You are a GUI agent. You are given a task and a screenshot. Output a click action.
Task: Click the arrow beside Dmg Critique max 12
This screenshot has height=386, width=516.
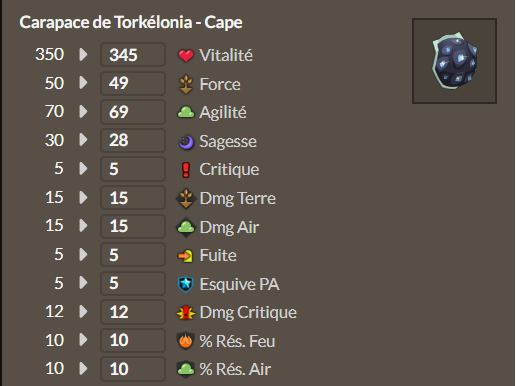pos(83,312)
